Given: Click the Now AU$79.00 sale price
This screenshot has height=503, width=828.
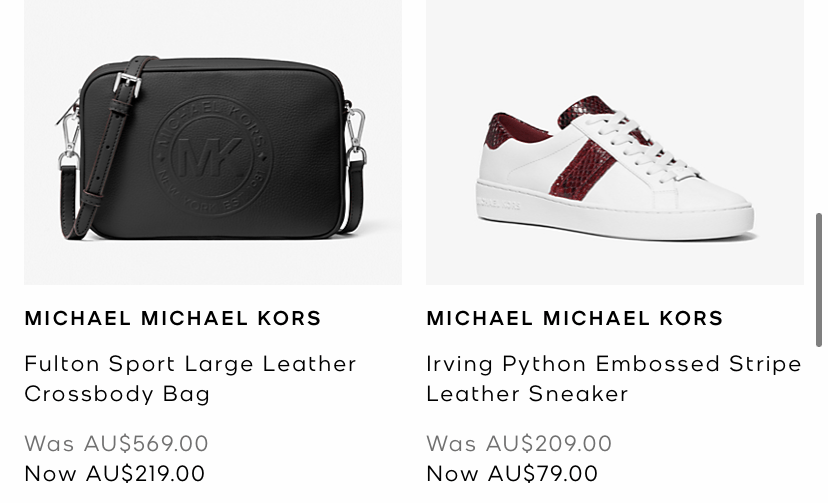Looking at the screenshot, I should 512,473.
